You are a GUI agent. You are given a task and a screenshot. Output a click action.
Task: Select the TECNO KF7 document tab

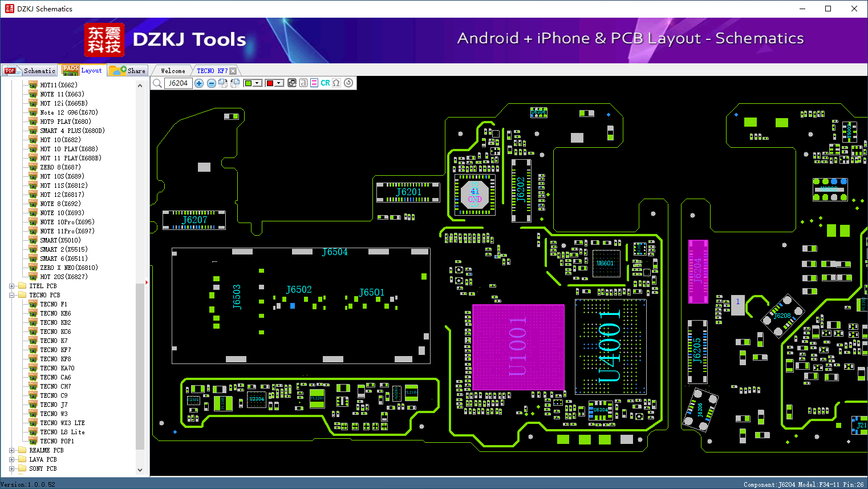(x=212, y=71)
